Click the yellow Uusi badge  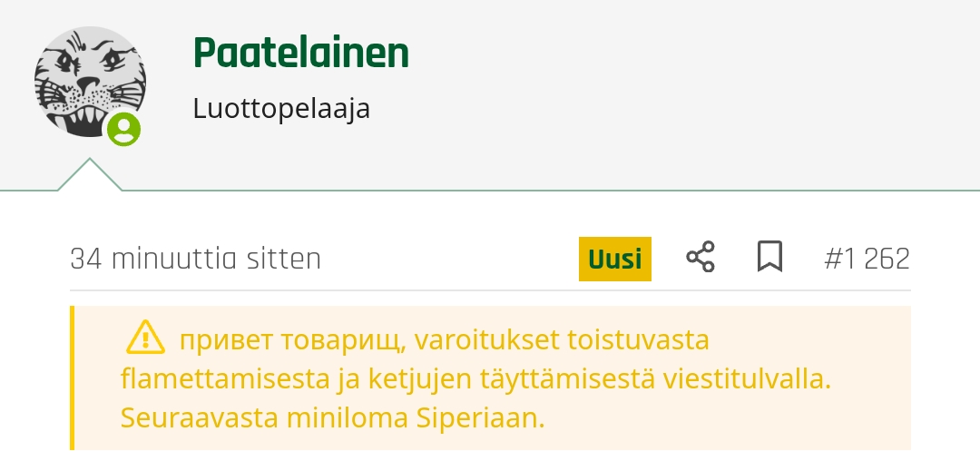615,260
